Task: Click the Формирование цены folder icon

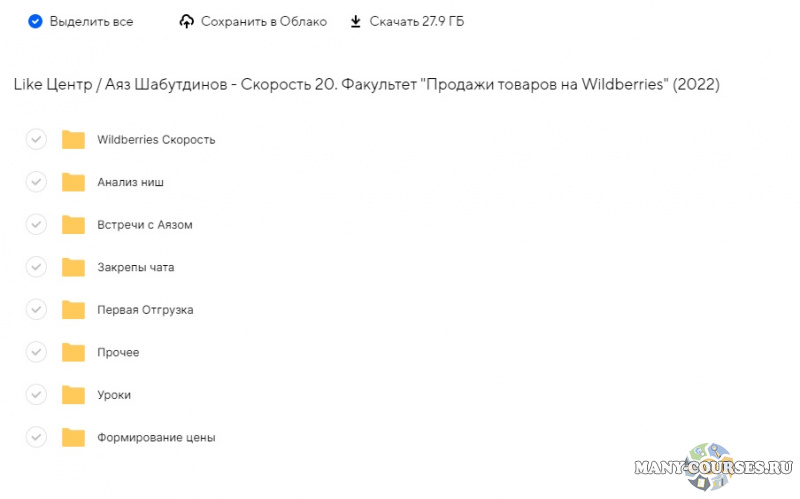Action: (73, 437)
